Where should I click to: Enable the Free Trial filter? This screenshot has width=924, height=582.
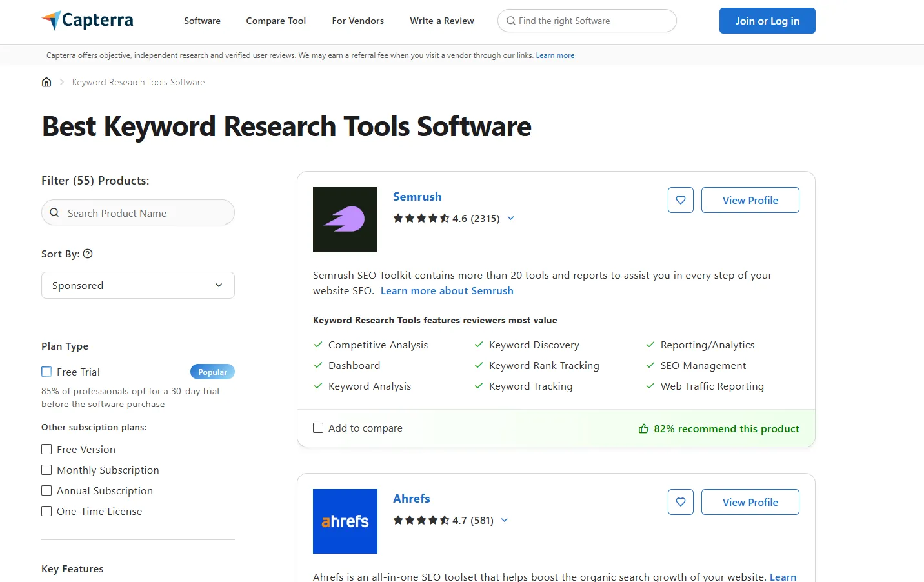pyautogui.click(x=46, y=371)
